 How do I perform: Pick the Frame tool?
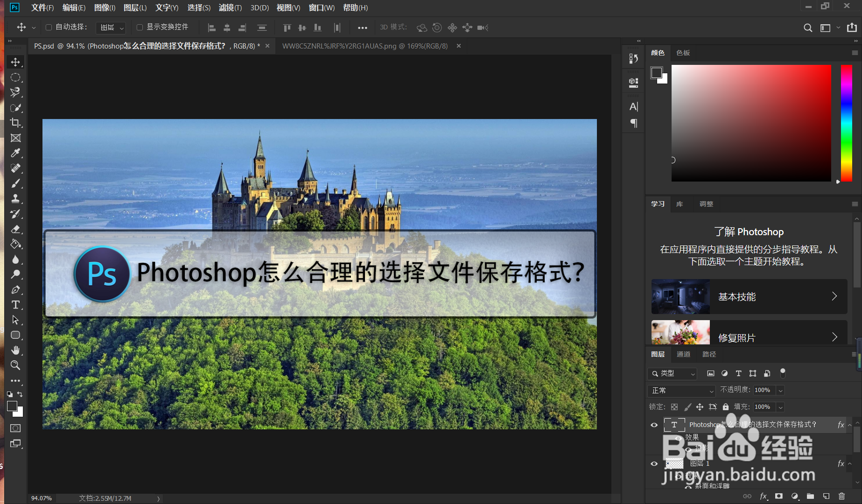tap(15, 138)
